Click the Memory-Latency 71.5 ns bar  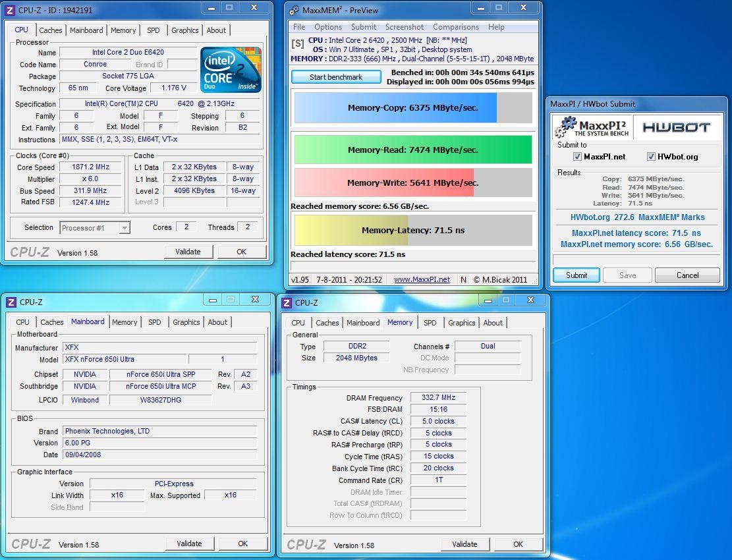click(413, 230)
